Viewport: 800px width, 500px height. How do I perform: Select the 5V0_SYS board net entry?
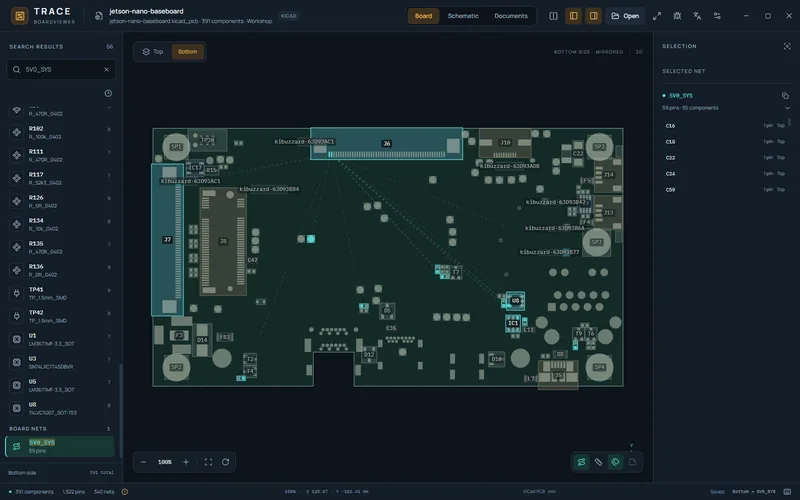[x=60, y=446]
